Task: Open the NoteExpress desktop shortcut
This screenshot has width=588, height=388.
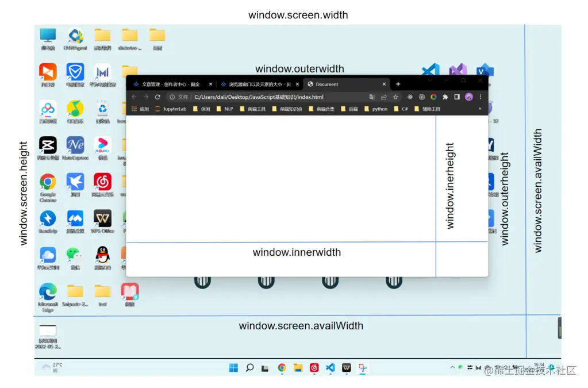Action: 75,148
